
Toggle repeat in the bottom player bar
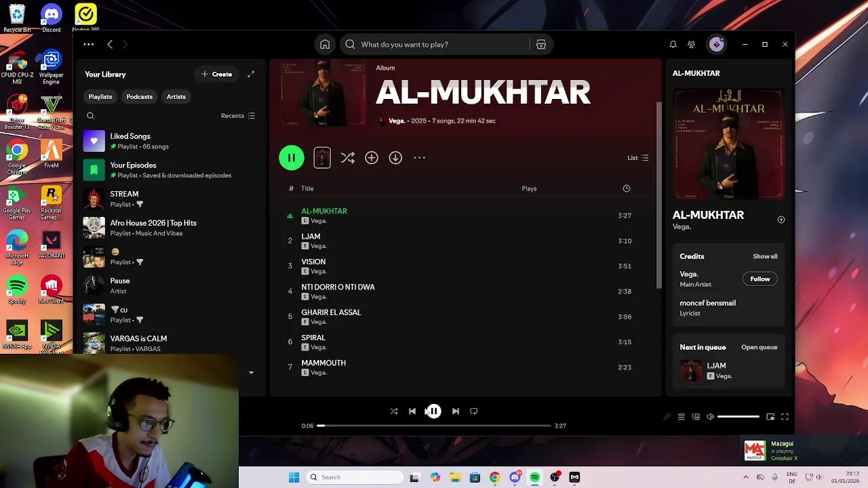coord(474,411)
